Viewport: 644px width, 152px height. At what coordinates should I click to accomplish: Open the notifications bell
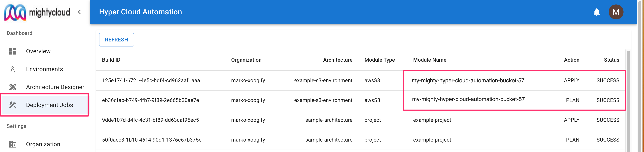597,12
